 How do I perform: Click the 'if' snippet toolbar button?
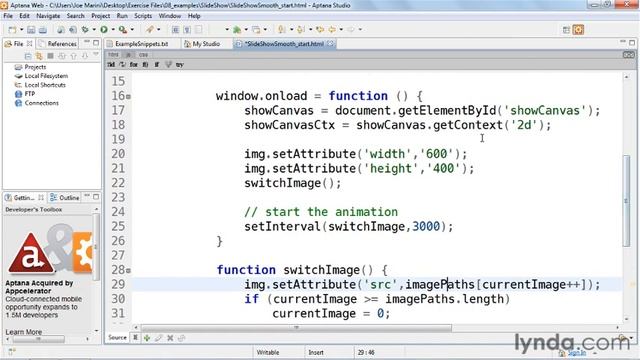click(156, 64)
